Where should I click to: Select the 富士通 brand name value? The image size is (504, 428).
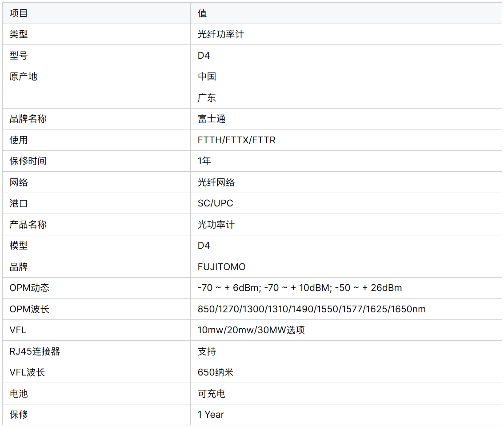coord(212,119)
